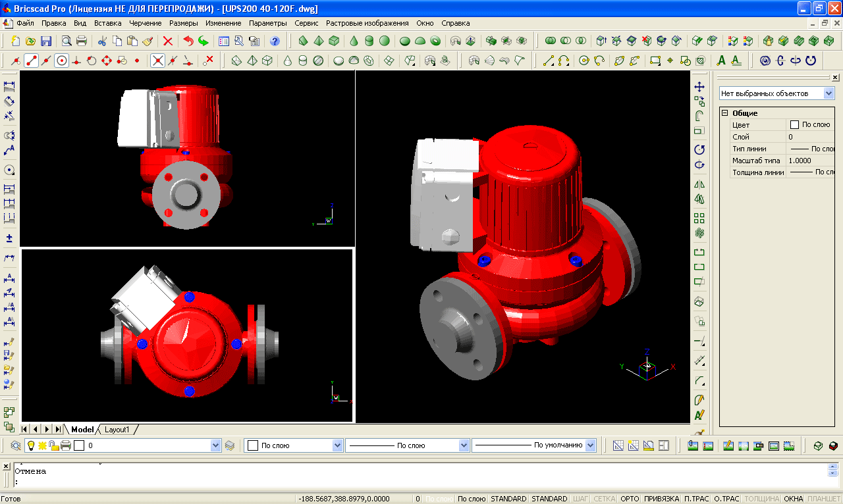This screenshot has width=843, height=504.
Task: Open the Параметры menu
Action: (268, 23)
